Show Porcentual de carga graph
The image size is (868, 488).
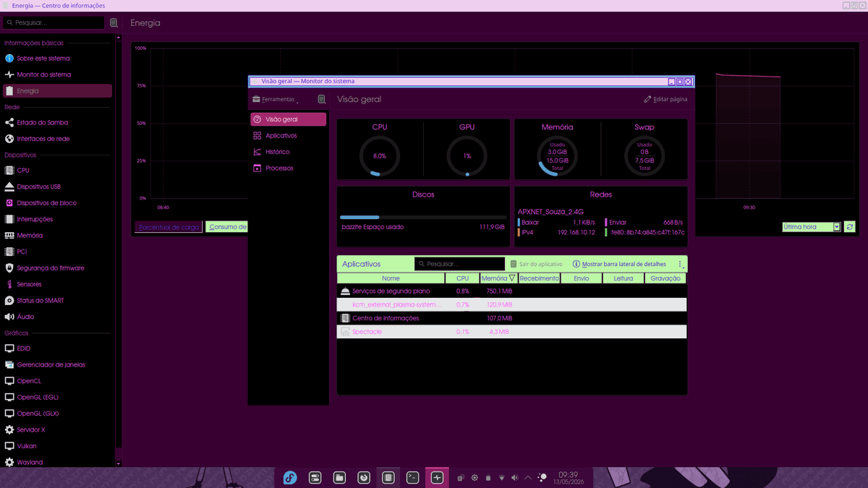click(169, 227)
